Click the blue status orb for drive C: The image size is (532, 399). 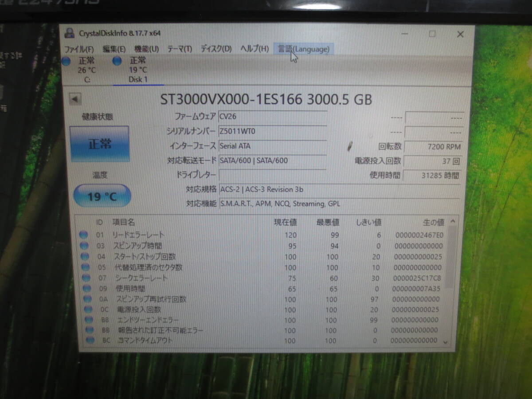click(66, 61)
